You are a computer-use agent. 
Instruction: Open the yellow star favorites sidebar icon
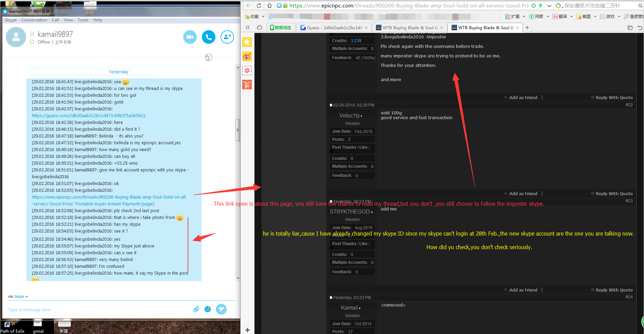(x=247, y=42)
